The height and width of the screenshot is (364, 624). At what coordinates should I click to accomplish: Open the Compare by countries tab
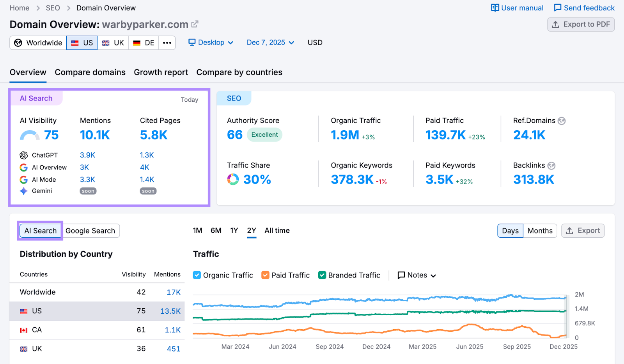click(239, 72)
